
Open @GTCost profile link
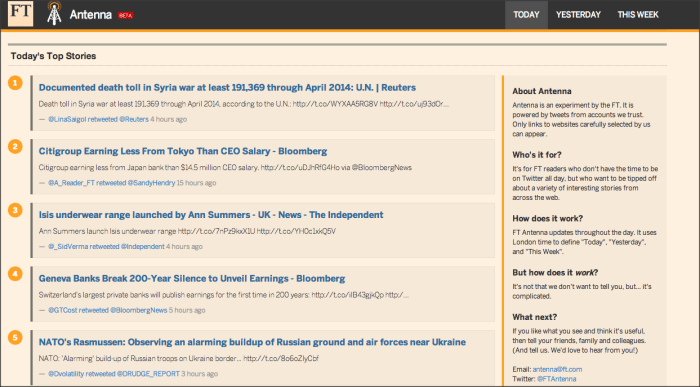pyautogui.click(x=63, y=310)
